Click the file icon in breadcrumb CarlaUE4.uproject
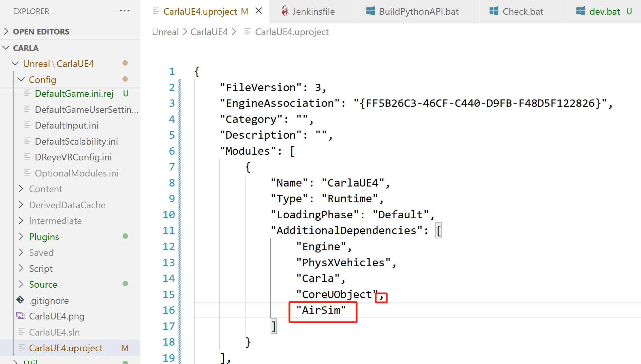 (247, 32)
